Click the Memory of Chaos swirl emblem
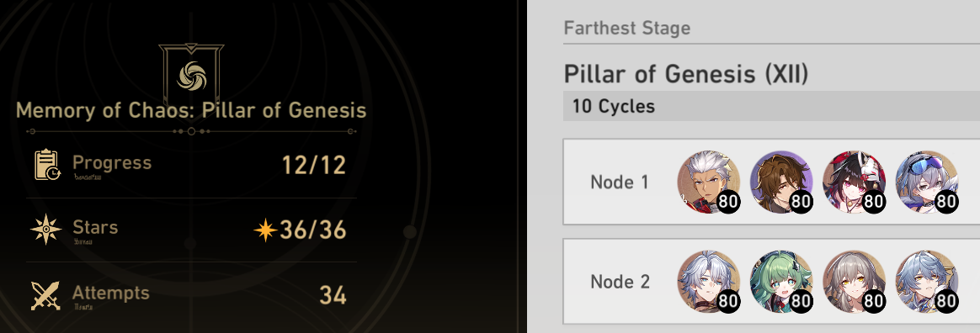The image size is (980, 333). point(191,75)
